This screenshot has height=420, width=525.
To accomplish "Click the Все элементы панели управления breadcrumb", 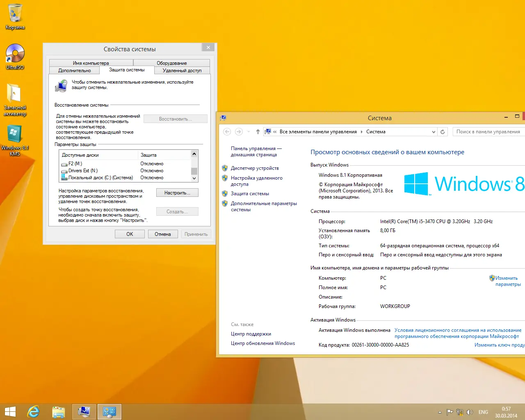I will click(318, 132).
